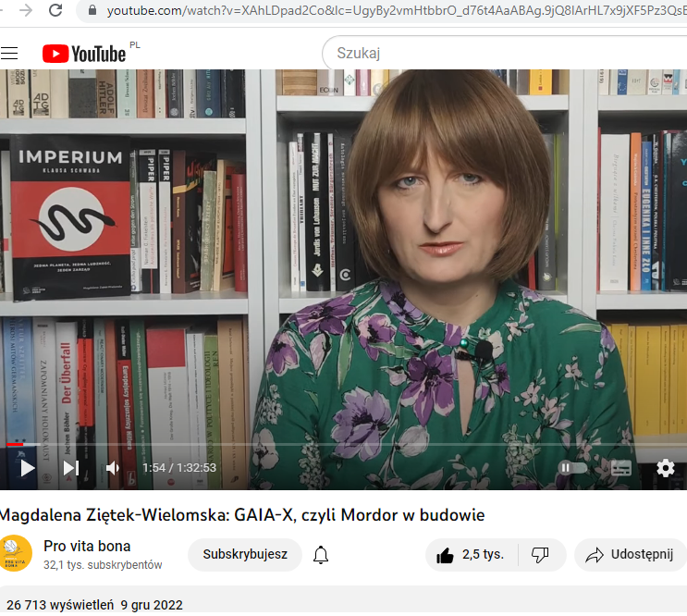
Task: Go to the YouTube home logo
Action: pos(84,54)
